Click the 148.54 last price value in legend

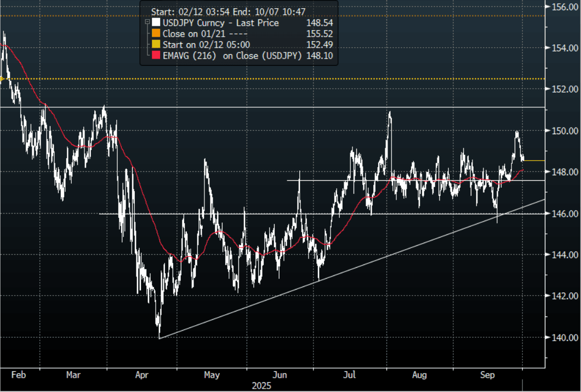point(321,23)
